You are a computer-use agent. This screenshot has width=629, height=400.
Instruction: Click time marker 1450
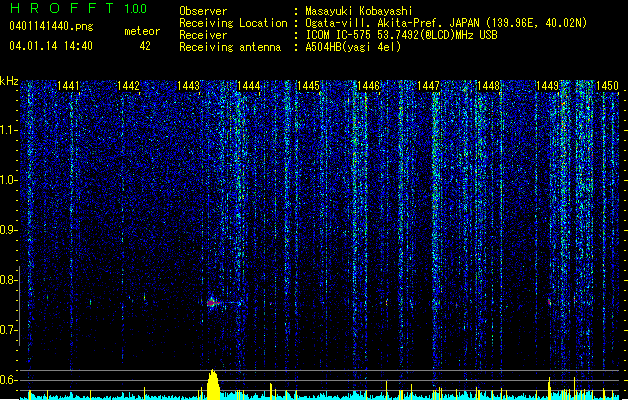(x=607, y=85)
